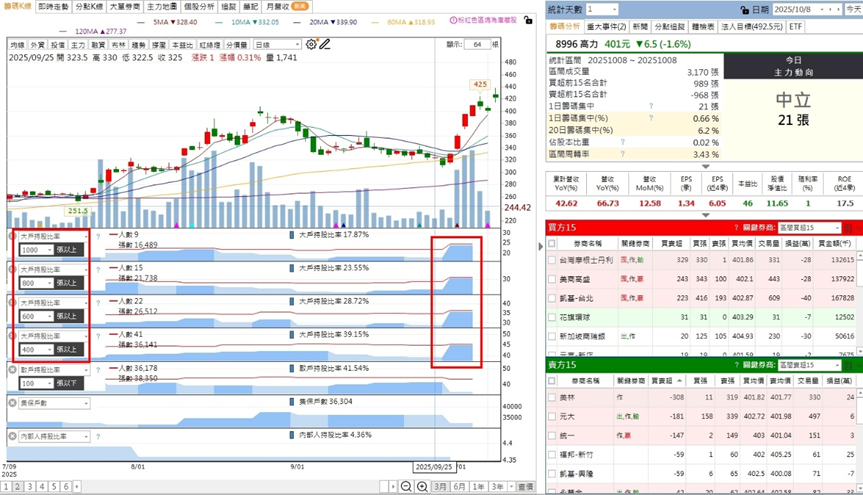Click the 今天 button
The width and height of the screenshot is (863, 495).
click(854, 9)
